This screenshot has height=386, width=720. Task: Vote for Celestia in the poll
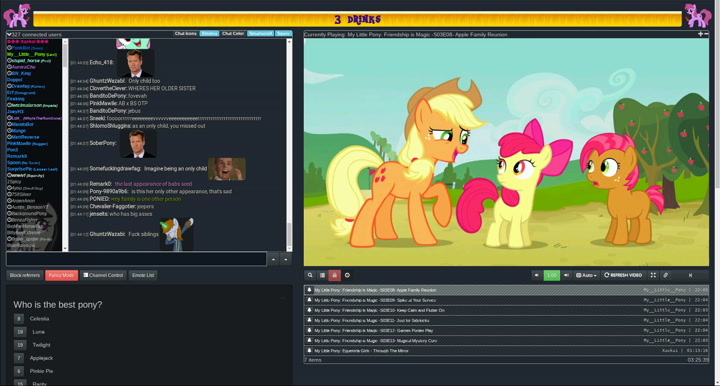click(19, 319)
